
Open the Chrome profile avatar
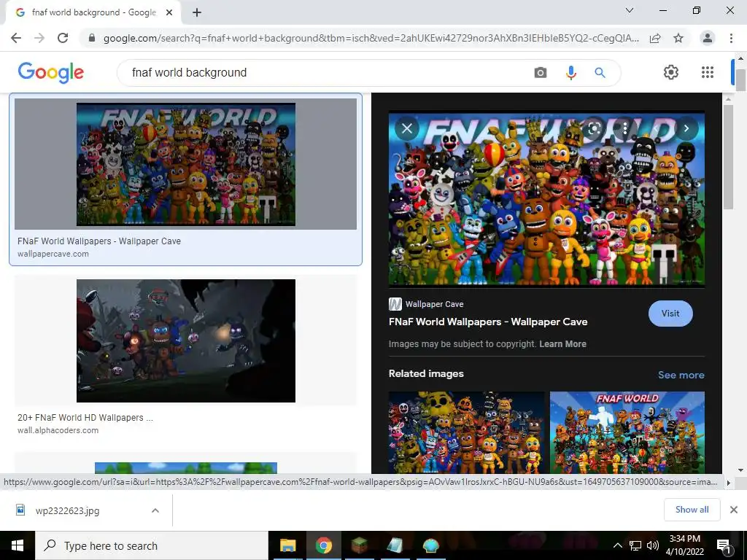tap(708, 38)
